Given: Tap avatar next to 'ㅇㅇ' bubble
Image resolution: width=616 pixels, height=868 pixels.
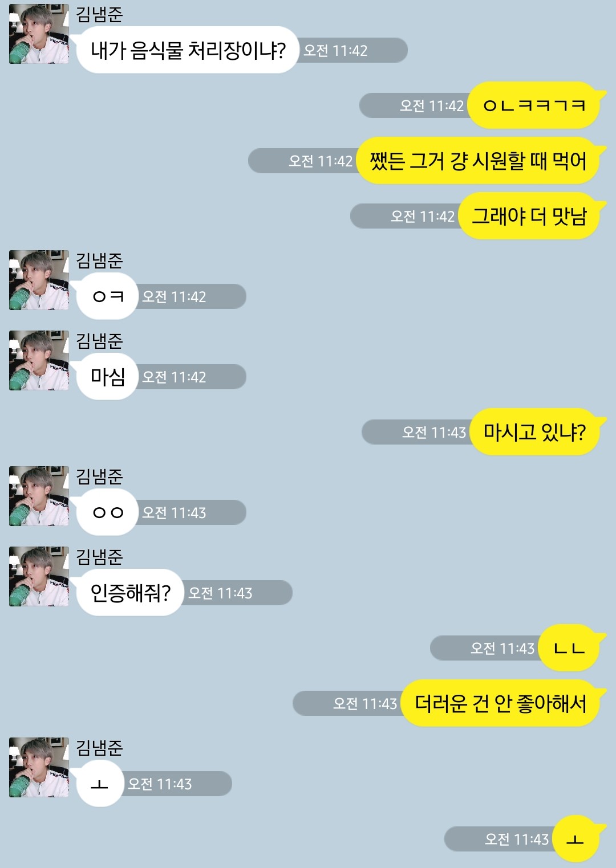Looking at the screenshot, I should (39, 496).
